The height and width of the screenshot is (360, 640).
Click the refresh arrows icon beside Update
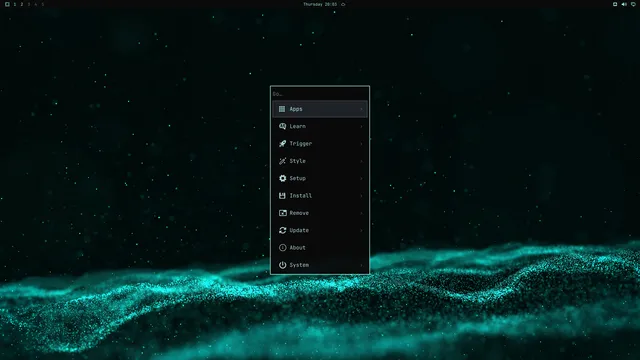(282, 230)
